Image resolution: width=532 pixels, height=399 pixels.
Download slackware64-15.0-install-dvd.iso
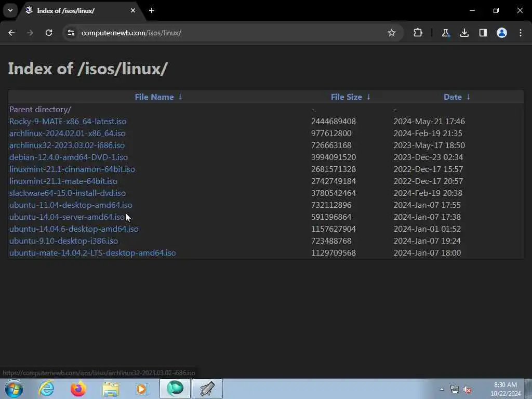point(68,193)
